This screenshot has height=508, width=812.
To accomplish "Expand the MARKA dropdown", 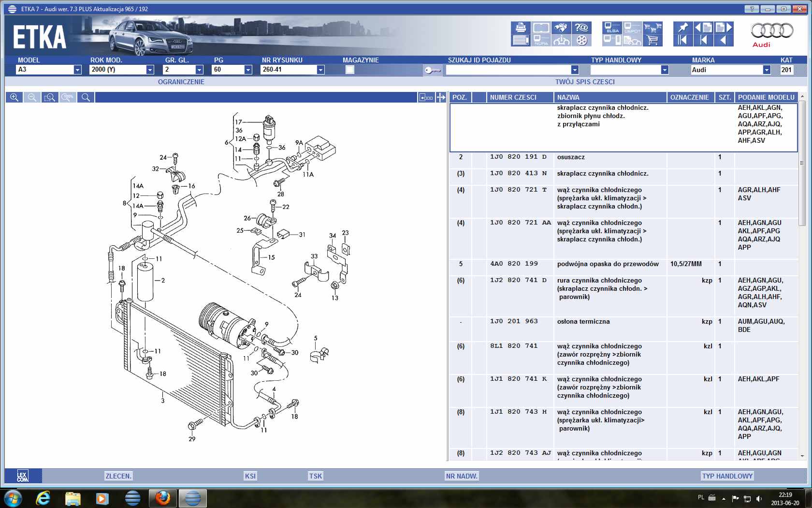I will point(767,70).
